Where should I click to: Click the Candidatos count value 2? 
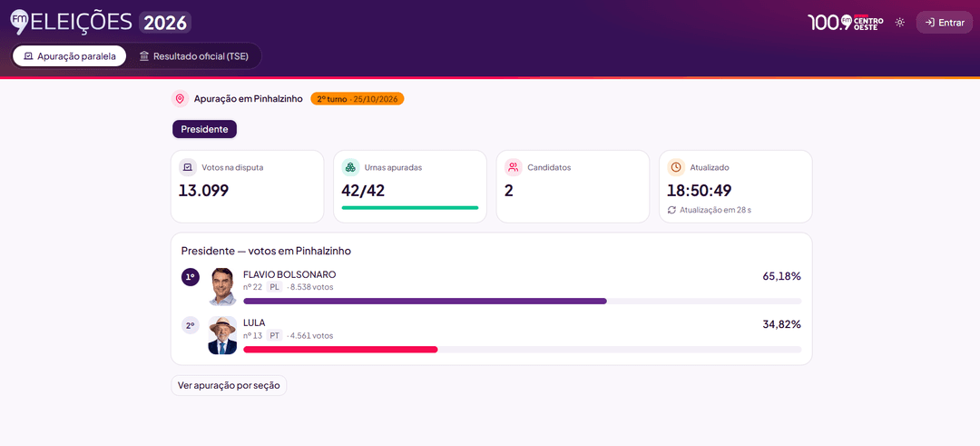coord(509,191)
